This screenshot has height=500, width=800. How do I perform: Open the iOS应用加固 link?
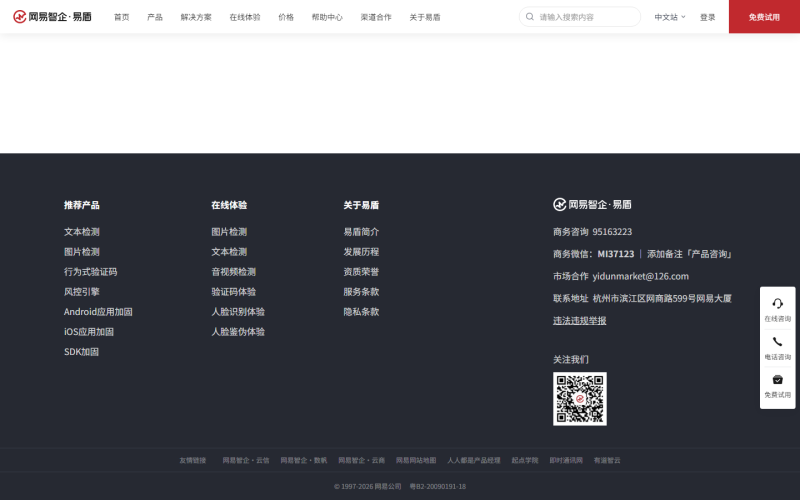click(x=89, y=331)
